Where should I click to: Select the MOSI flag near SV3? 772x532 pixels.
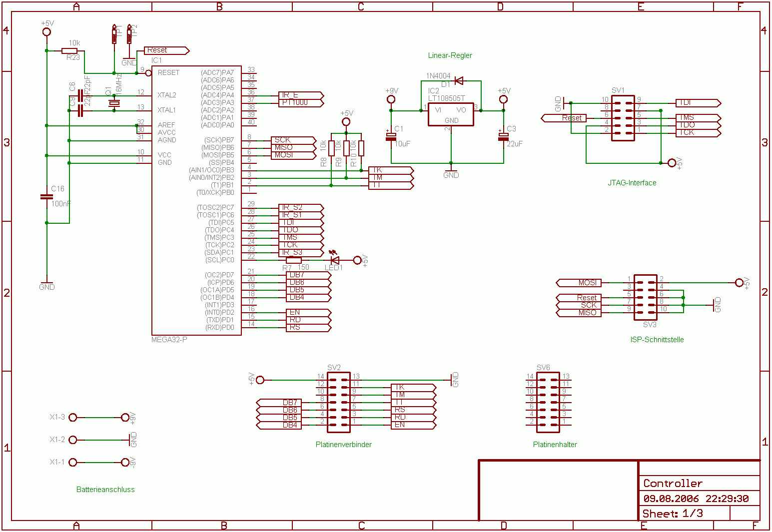pyautogui.click(x=580, y=282)
